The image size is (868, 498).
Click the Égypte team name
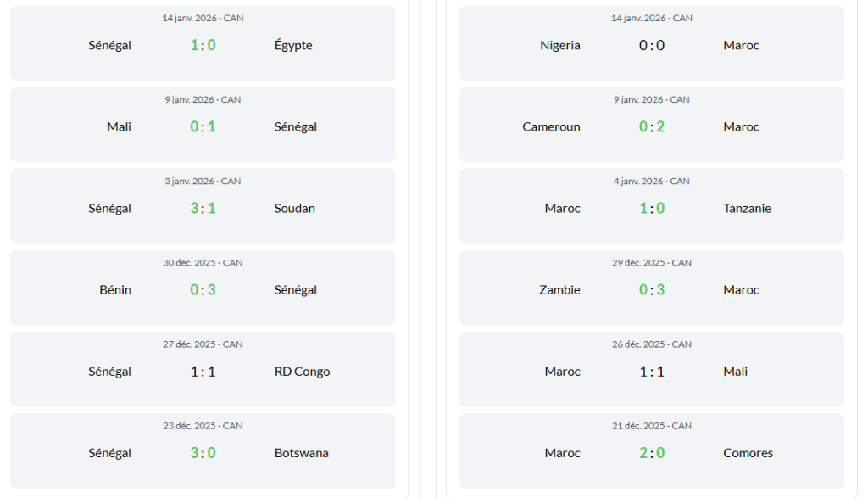293,45
